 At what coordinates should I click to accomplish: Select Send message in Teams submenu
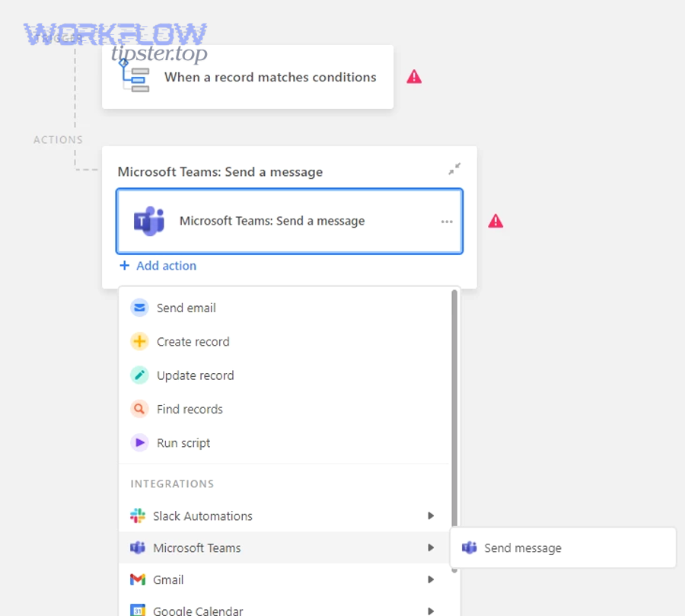(522, 547)
